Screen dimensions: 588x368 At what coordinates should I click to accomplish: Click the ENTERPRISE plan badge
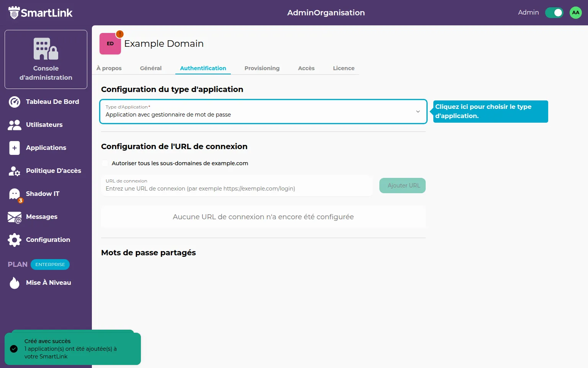[x=50, y=264]
